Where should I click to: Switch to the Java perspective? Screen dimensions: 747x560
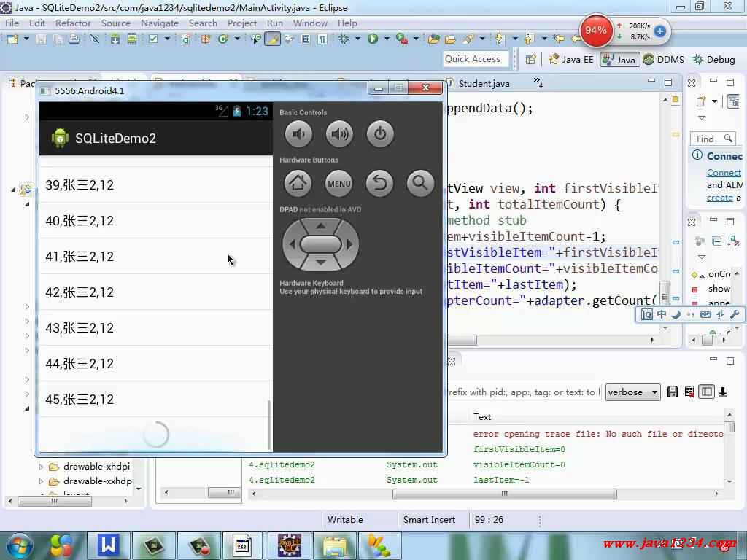pyautogui.click(x=619, y=60)
